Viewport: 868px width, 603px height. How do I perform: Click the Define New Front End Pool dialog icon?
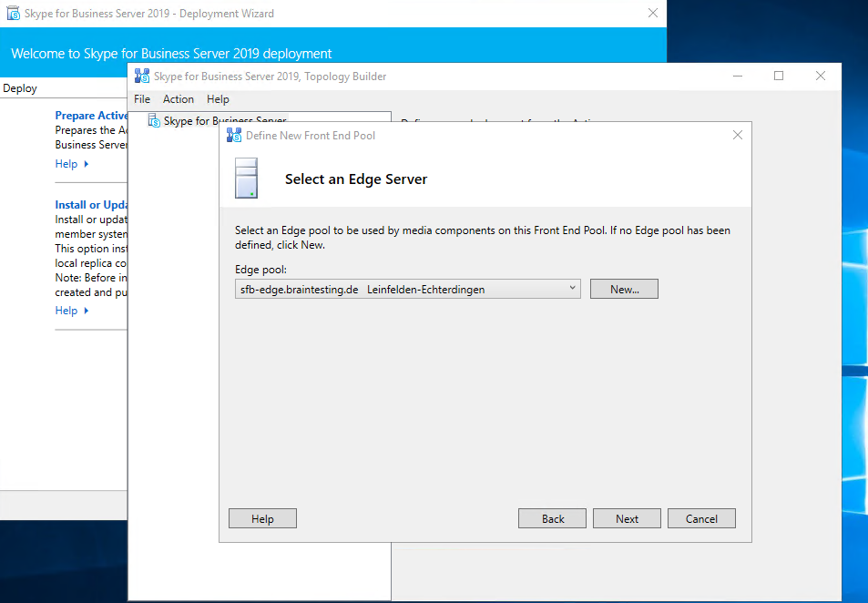tap(234, 136)
